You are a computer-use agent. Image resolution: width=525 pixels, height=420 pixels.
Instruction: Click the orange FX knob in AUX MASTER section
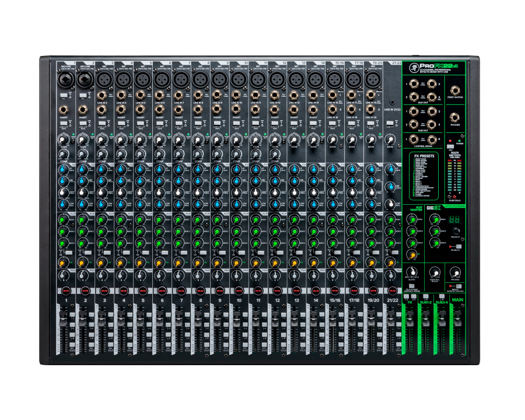coord(412,254)
